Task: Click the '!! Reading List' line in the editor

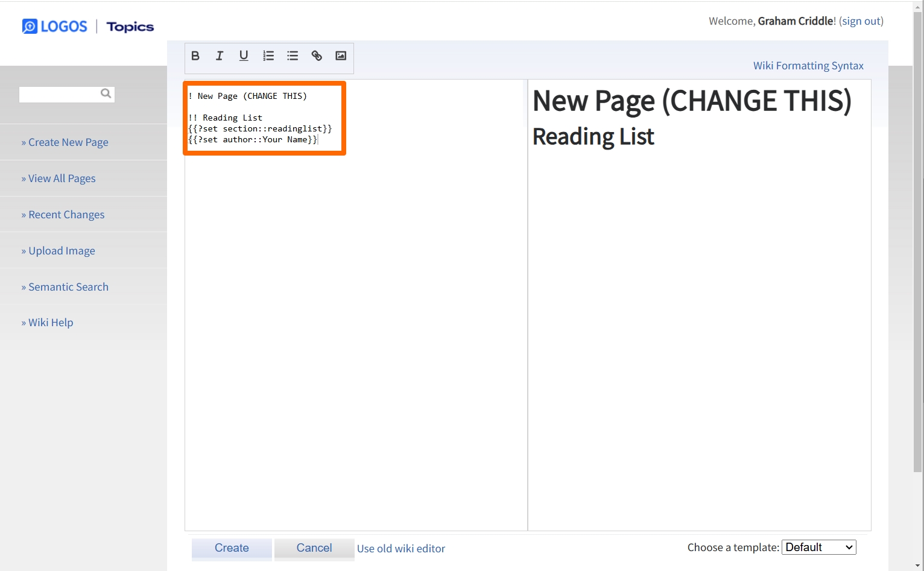Action: (226, 118)
